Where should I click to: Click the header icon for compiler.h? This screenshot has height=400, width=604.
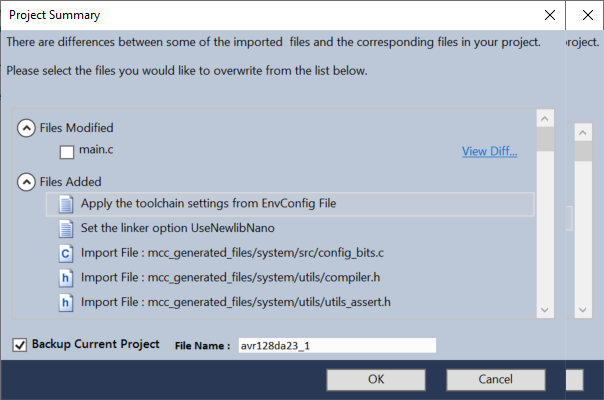[x=67, y=276]
